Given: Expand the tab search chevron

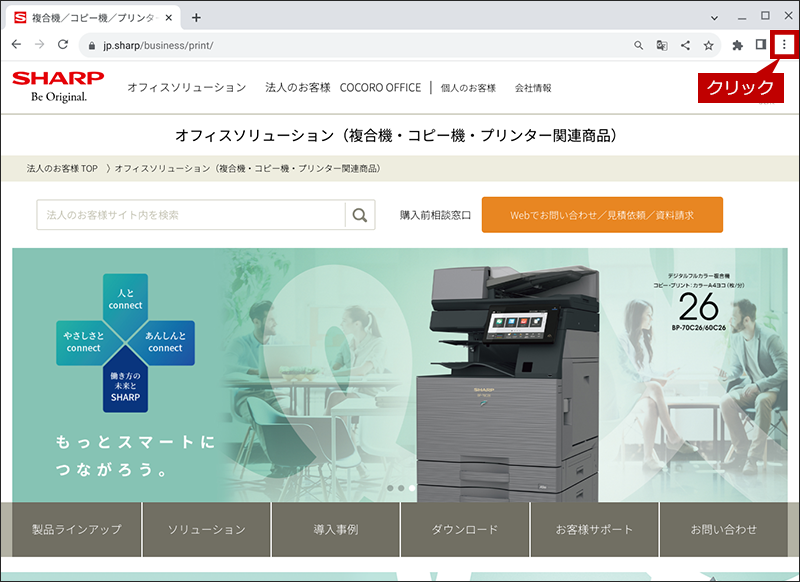Looking at the screenshot, I should (x=714, y=18).
